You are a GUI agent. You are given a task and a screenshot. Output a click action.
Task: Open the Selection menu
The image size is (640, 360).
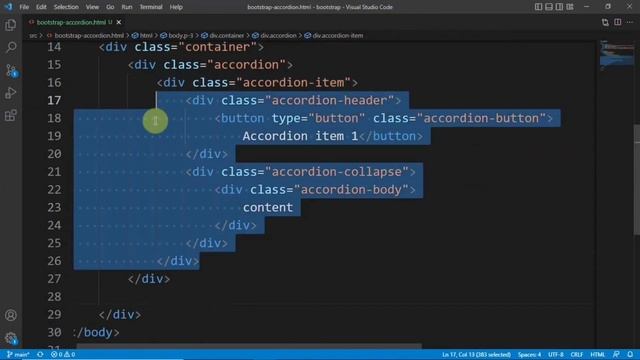pyautogui.click(x=66, y=7)
